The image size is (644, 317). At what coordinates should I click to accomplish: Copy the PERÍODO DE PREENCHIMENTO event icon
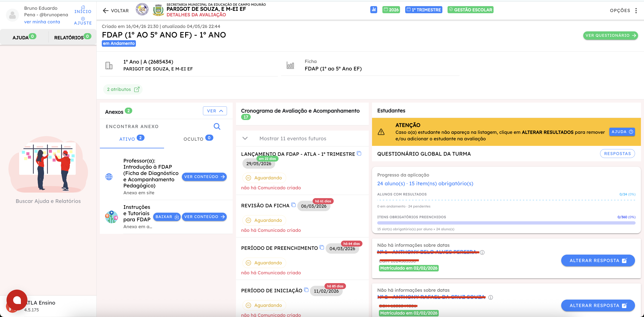click(322, 247)
